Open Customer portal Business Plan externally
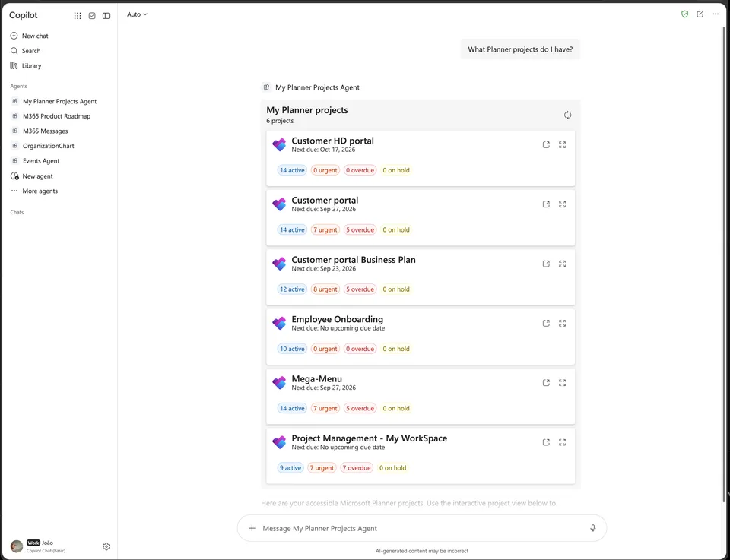Image resolution: width=730 pixels, height=560 pixels. pos(546,264)
